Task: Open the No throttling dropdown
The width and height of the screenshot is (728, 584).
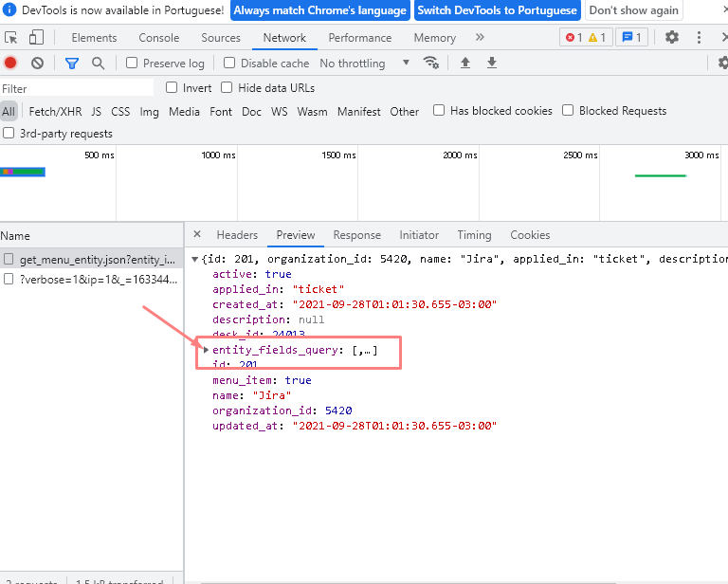Action: pyautogui.click(x=364, y=64)
